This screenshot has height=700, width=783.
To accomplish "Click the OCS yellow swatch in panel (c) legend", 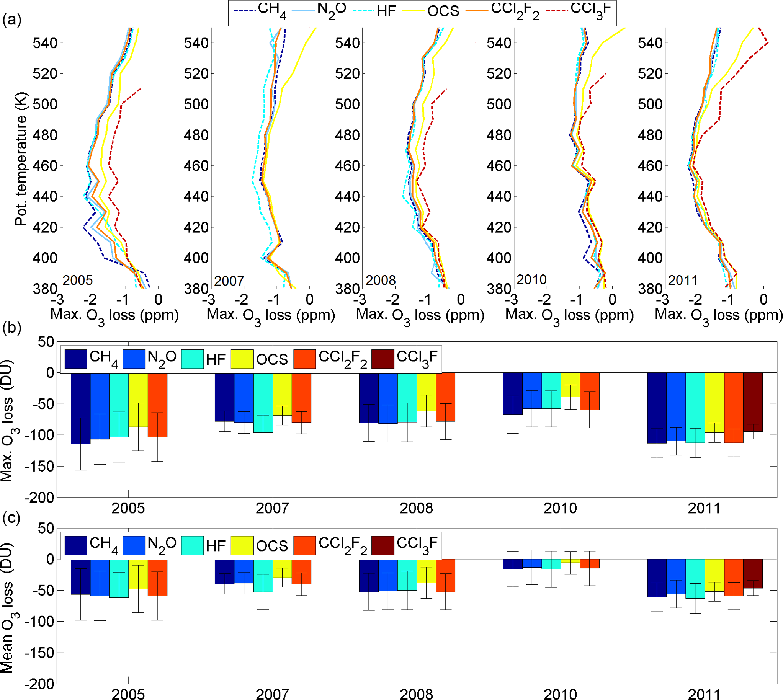I will (x=242, y=545).
